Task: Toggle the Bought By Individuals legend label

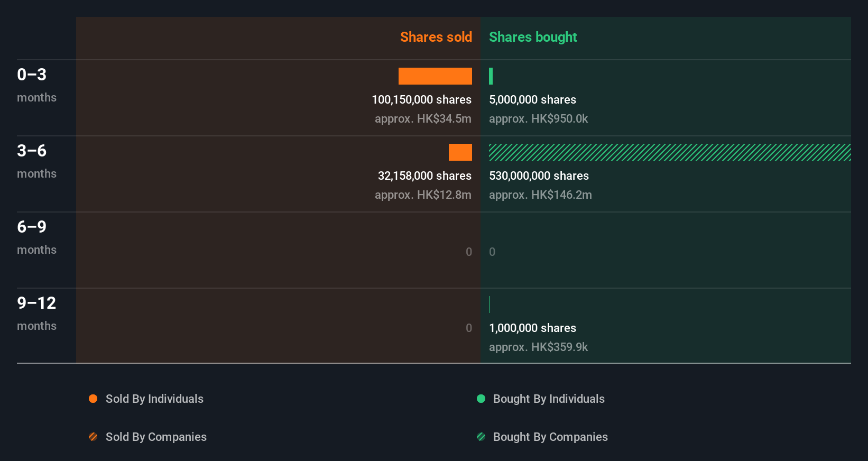Action: (x=549, y=399)
